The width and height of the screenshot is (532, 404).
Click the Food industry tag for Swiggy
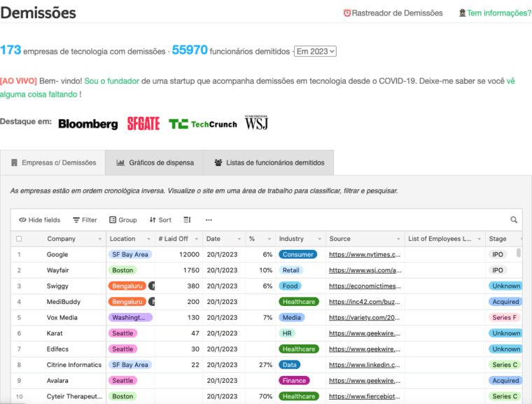point(290,286)
